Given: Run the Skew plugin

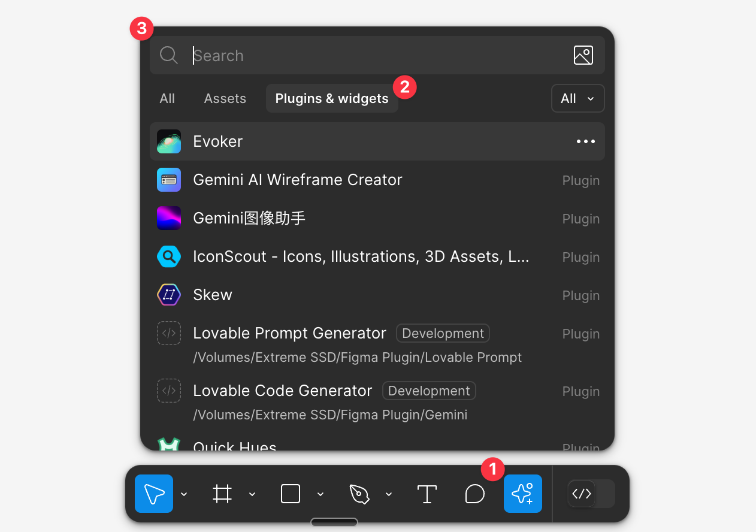Looking at the screenshot, I should pyautogui.click(x=377, y=295).
